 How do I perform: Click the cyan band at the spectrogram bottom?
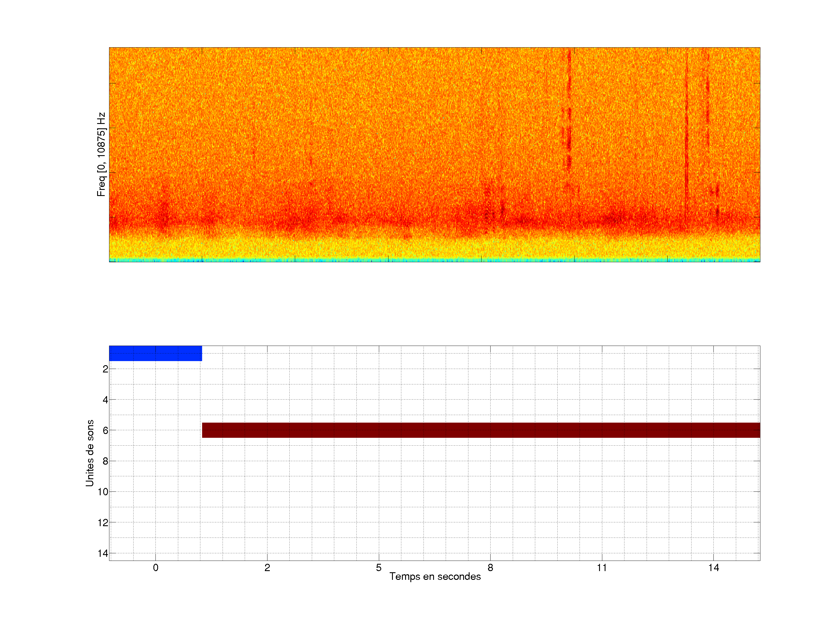pyautogui.click(x=434, y=260)
